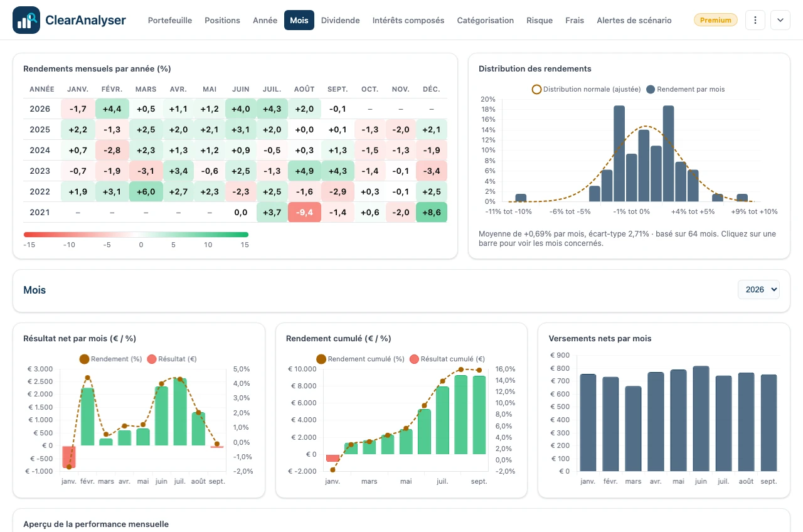Toggle the Rendement cumulé (%) legend series
This screenshot has height=532, width=803.
point(360,359)
